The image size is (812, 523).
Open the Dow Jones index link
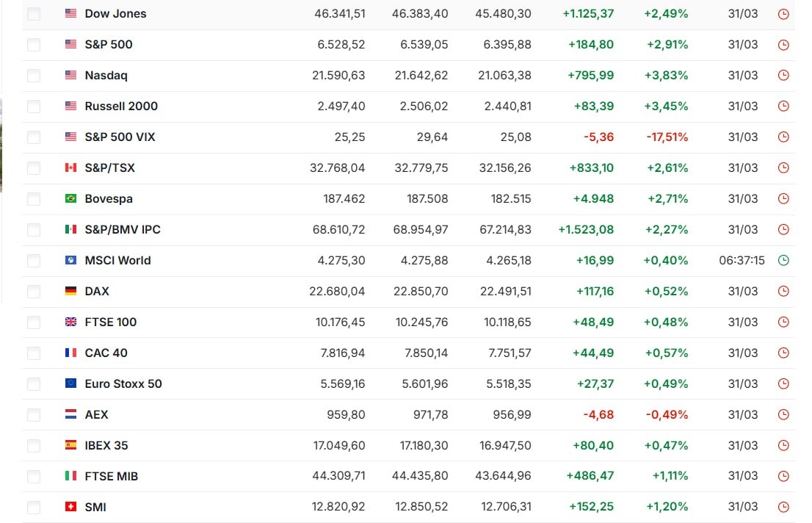(115, 13)
